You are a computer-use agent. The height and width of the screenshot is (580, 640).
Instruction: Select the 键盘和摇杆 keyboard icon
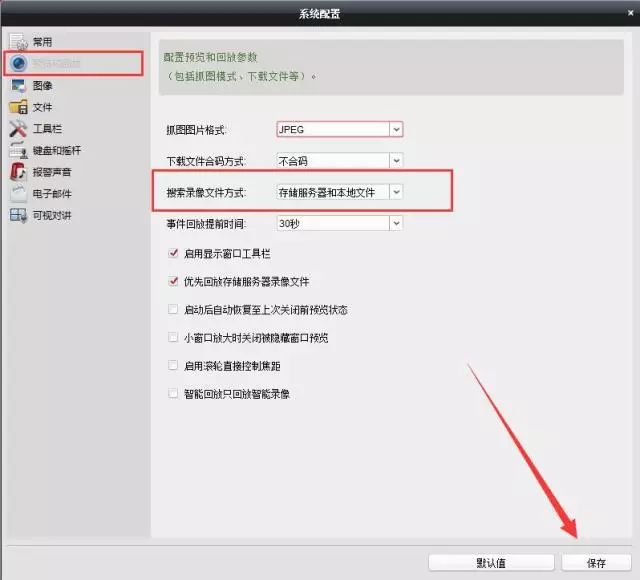(18, 151)
